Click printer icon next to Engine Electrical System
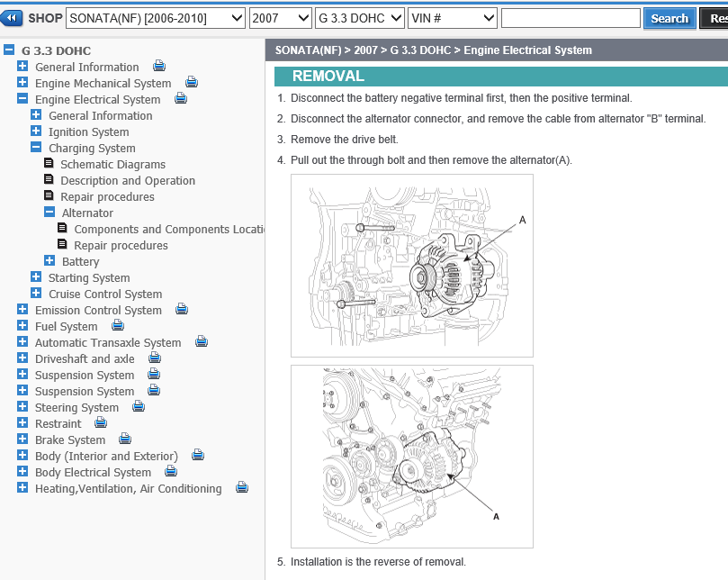This screenshot has width=728, height=580. pos(181,98)
